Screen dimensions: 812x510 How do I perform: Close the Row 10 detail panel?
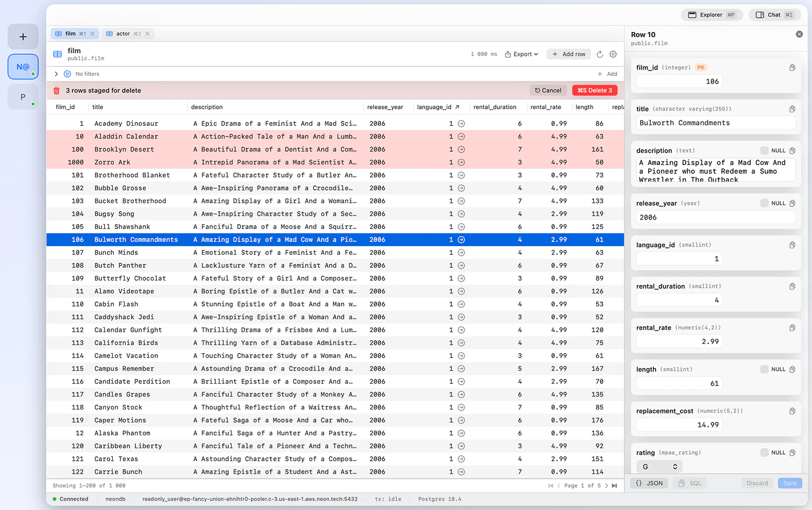pyautogui.click(x=799, y=34)
